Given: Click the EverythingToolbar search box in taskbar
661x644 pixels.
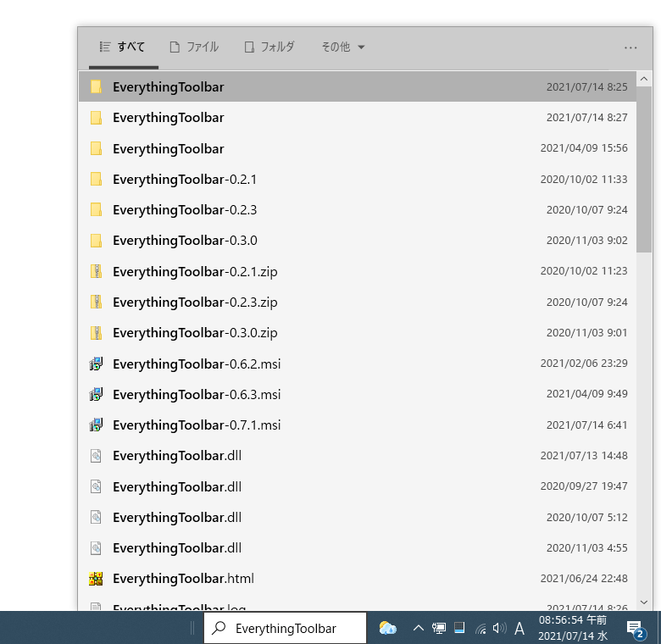Looking at the screenshot, I should (x=285, y=628).
